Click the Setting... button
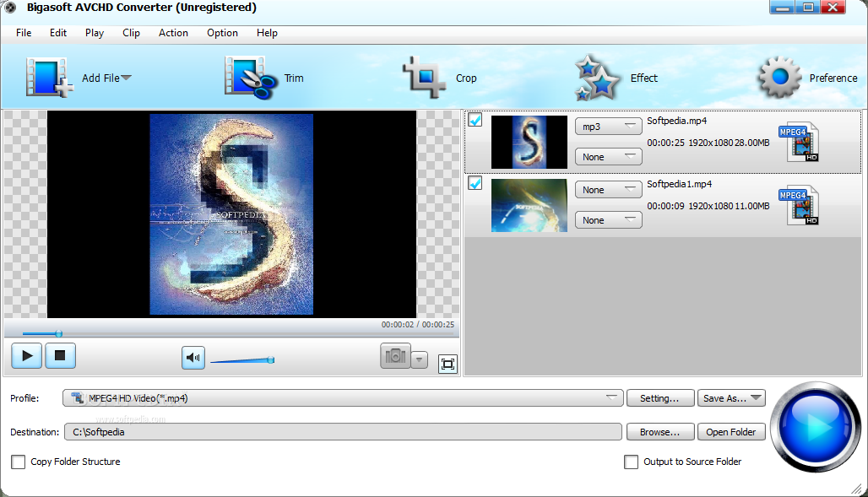 tap(660, 398)
